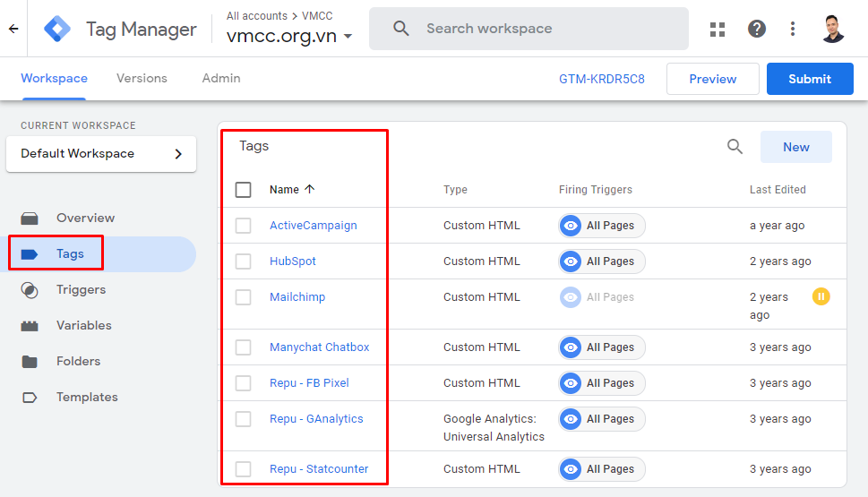Click the eye icon on Manychat Chatbox's trigger
The image size is (868, 497).
(571, 347)
